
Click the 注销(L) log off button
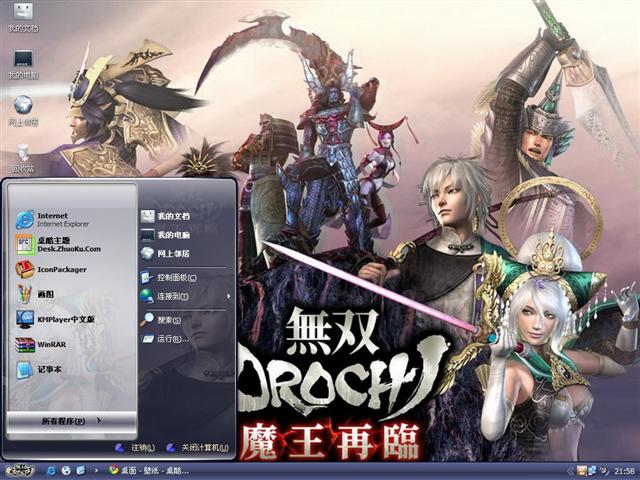click(x=135, y=448)
